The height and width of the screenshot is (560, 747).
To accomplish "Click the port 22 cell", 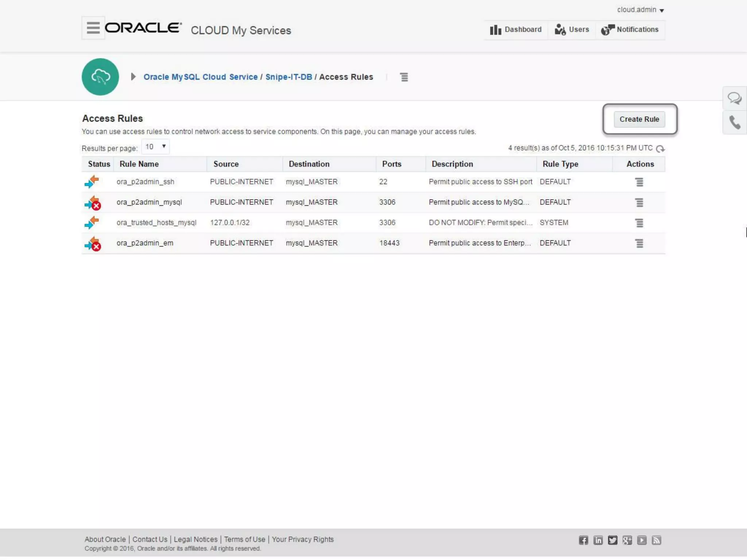I will click(383, 182).
